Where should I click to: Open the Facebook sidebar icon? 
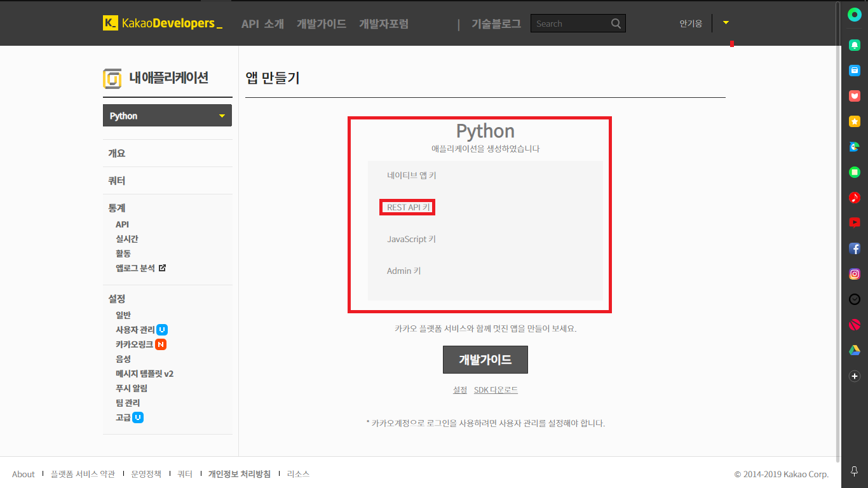coord(855,248)
